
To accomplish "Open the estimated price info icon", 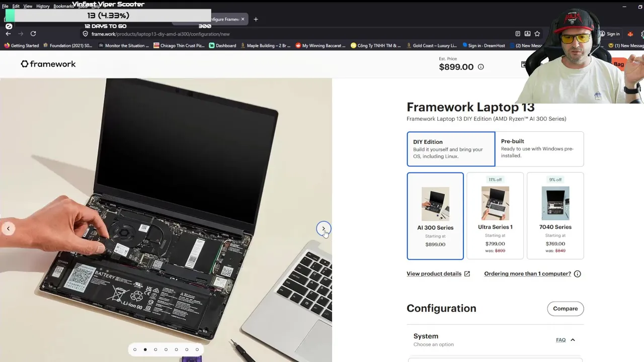I will click(x=480, y=67).
